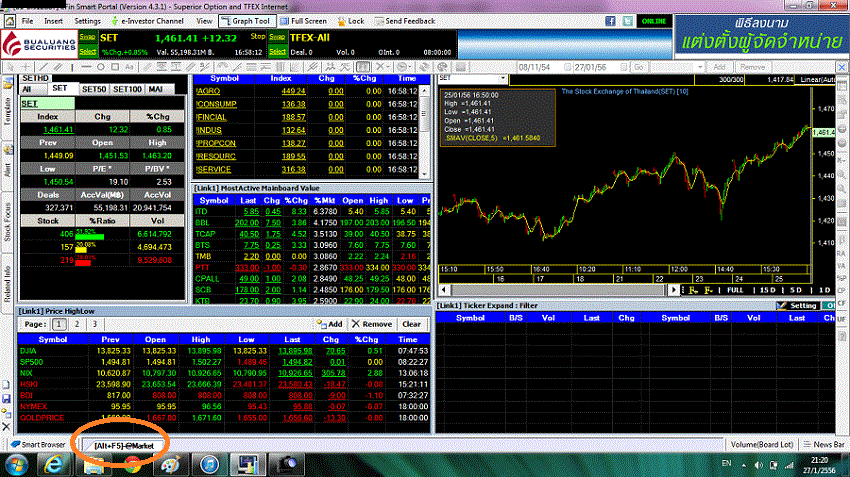The image size is (850, 477).
Task: Click the Home icon left of File
Action: 10,21
